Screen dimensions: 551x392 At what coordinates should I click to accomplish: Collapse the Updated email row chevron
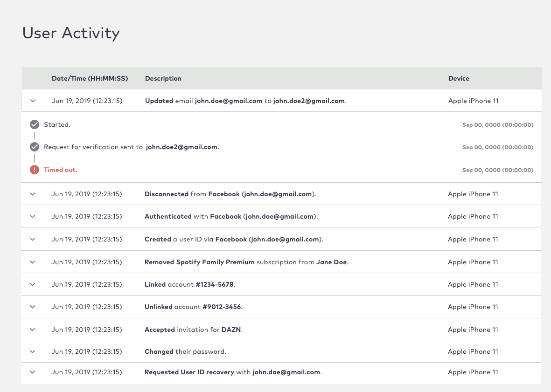[x=33, y=101]
